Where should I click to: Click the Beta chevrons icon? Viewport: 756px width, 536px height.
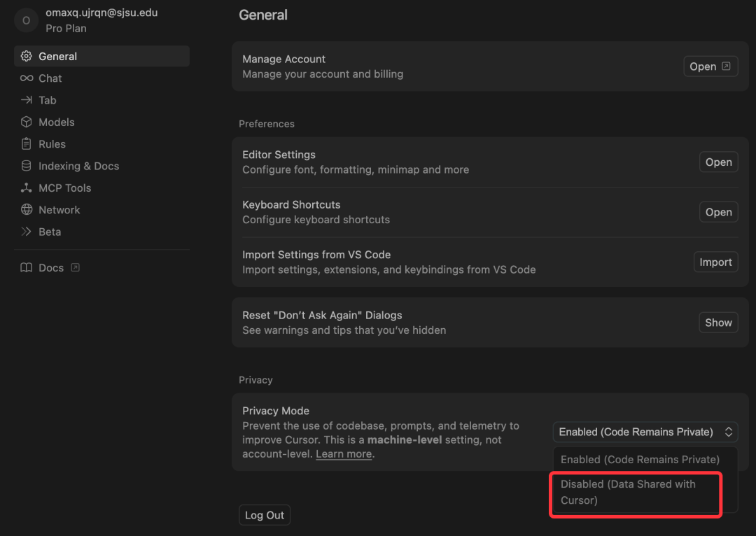[27, 232]
